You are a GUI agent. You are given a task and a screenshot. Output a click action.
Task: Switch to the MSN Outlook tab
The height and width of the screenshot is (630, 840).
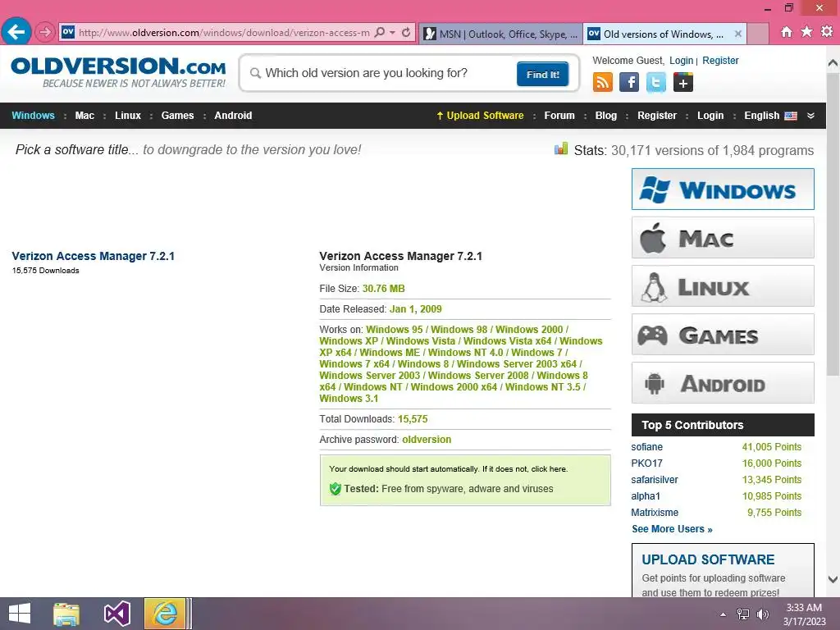pos(500,34)
